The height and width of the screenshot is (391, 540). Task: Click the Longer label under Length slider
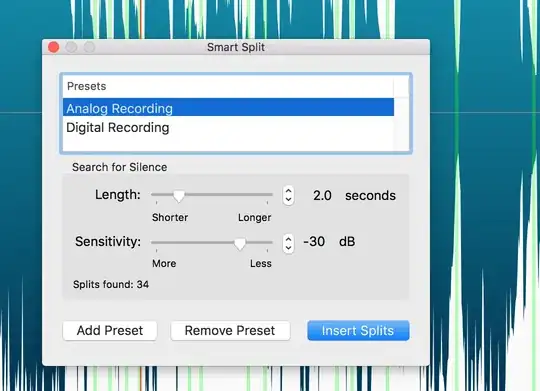point(255,218)
